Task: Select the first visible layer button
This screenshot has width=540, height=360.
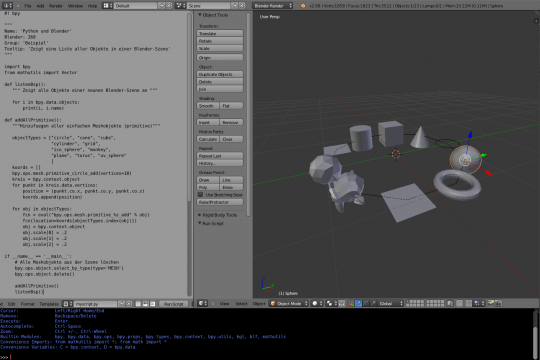Action: pos(408,301)
